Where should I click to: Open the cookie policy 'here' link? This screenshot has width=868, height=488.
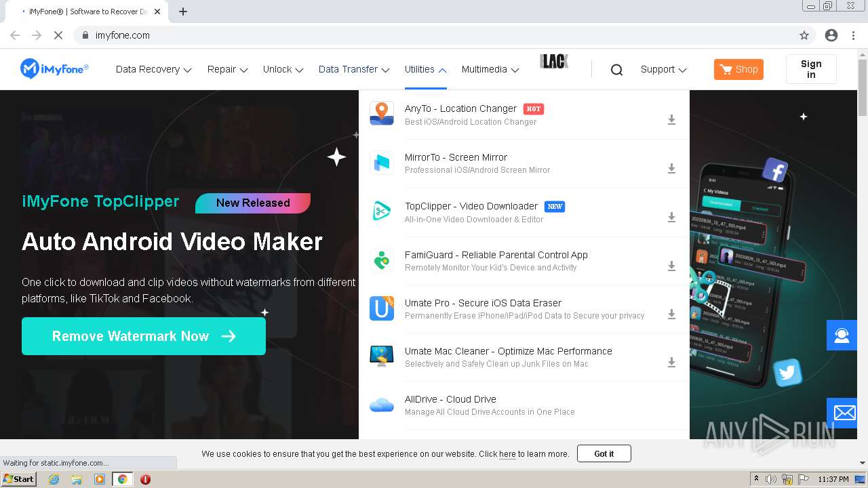pos(507,454)
